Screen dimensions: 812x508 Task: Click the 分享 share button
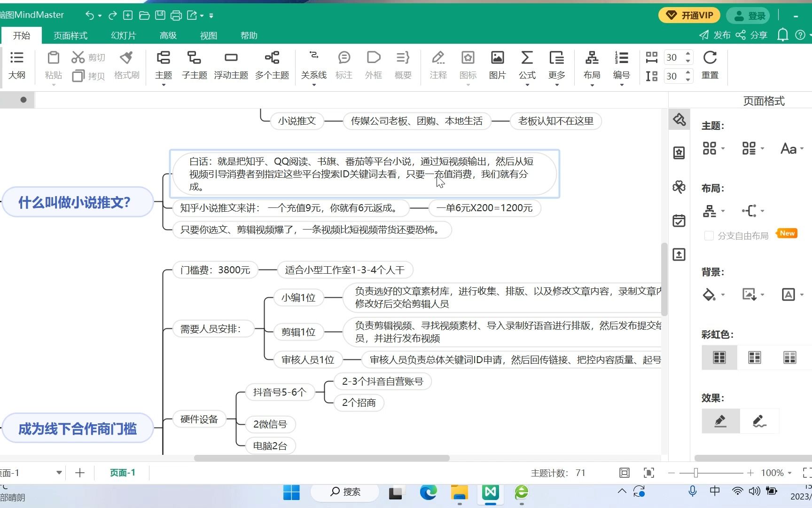pos(751,35)
